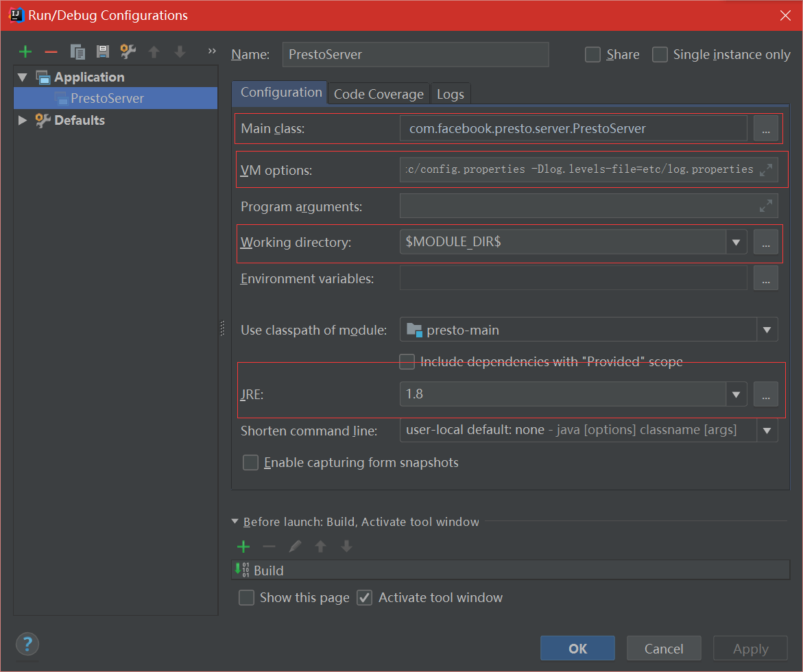Expand the VM options field editor

(765, 170)
